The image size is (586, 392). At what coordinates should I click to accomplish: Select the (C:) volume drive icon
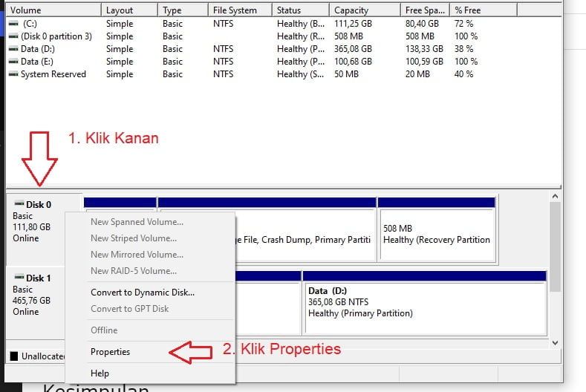pos(13,24)
